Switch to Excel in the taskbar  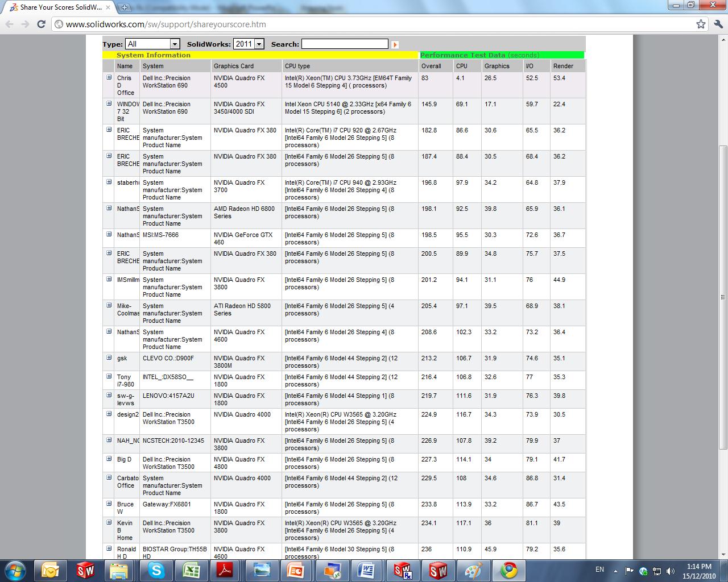tap(191, 570)
